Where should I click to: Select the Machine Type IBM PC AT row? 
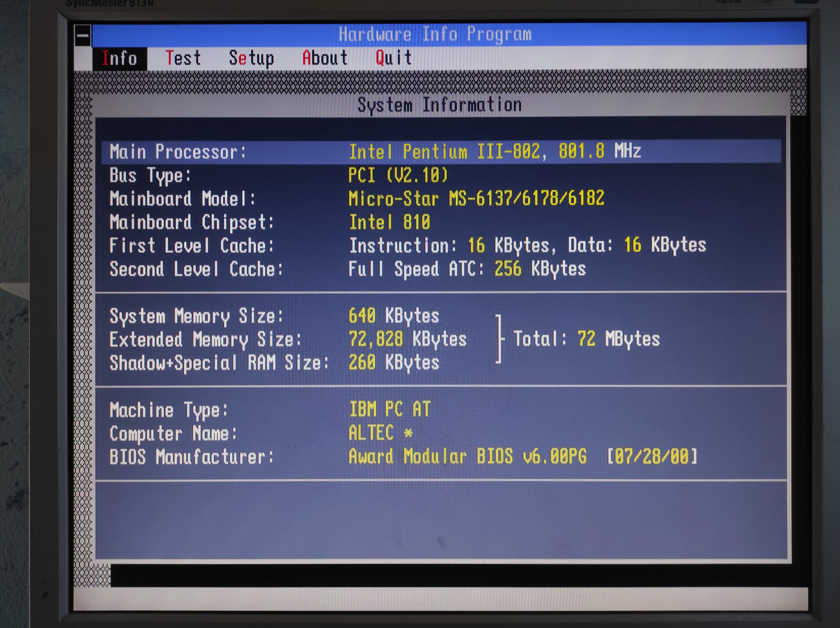(270, 410)
